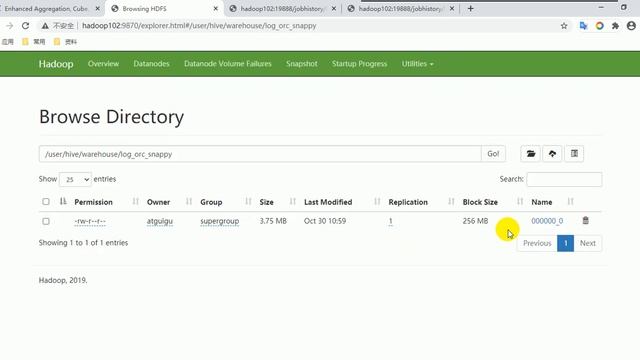Tick the checkbox for file 000000_0
This screenshot has width=640, height=360.
pyautogui.click(x=46, y=221)
